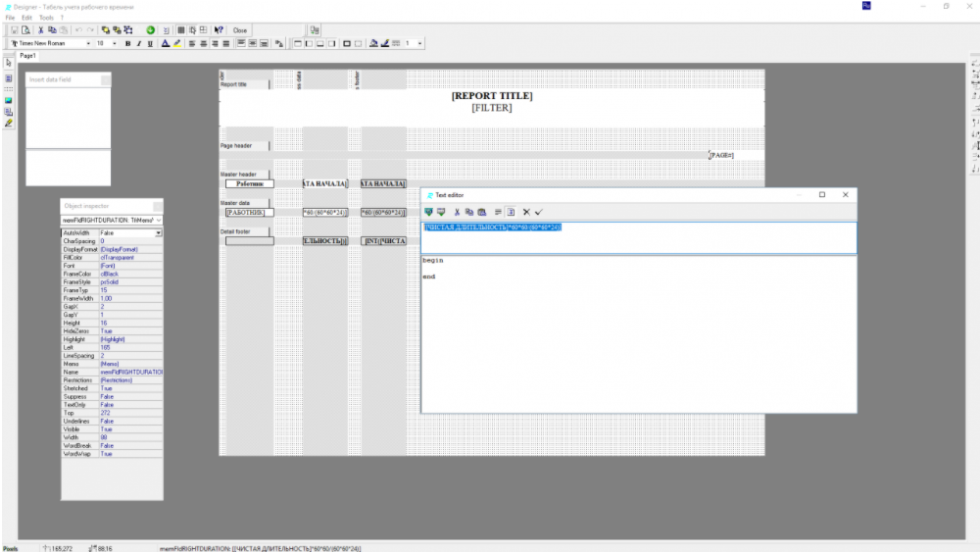980x552 pixels.
Task: Toggle the WordWrap property value
Action: 130,454
